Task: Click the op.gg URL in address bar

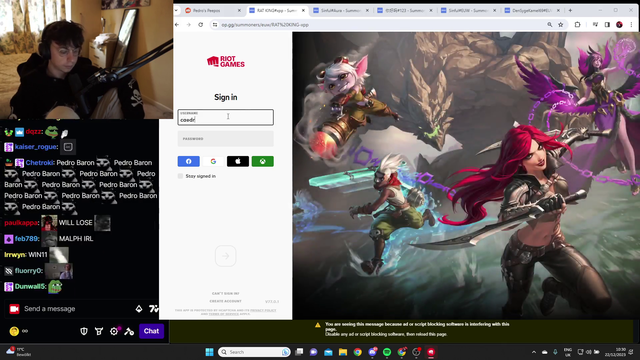Action: (265, 25)
